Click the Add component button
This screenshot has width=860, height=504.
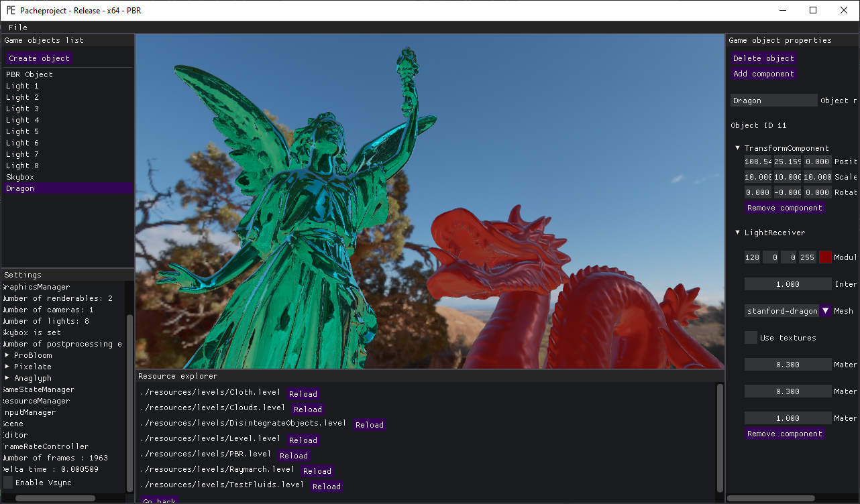point(763,74)
